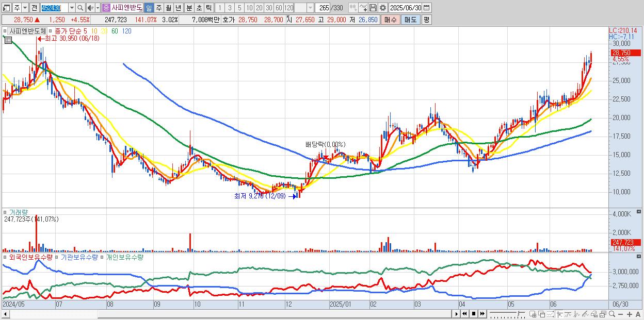This screenshot has width=644, height=320.
Task: Click the 평 button
Action: point(426,20)
